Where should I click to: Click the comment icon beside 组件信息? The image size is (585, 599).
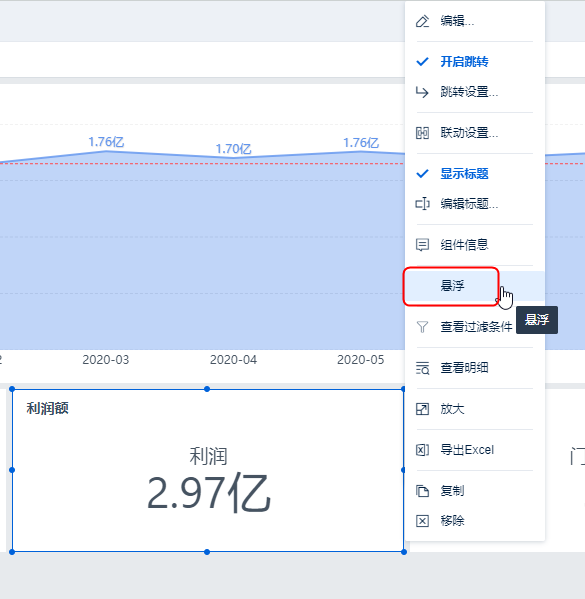pyautogui.click(x=422, y=245)
